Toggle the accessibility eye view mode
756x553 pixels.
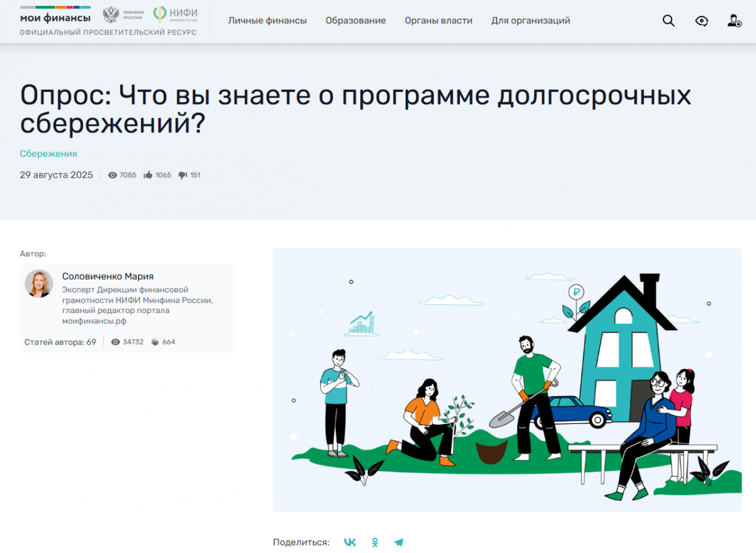coord(701,21)
